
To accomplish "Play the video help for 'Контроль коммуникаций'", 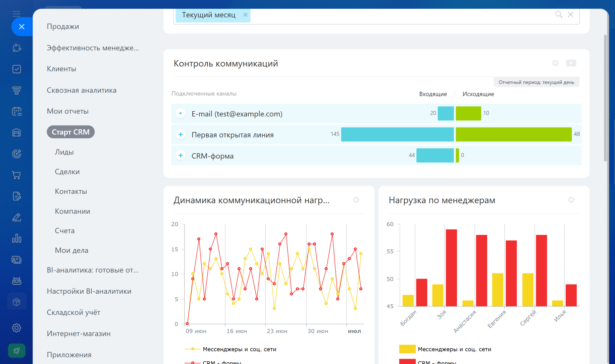I will 571,63.
